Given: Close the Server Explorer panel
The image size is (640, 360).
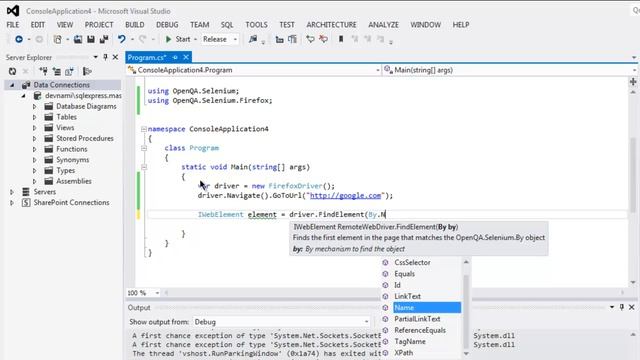Looking at the screenshot, I should point(115,57).
